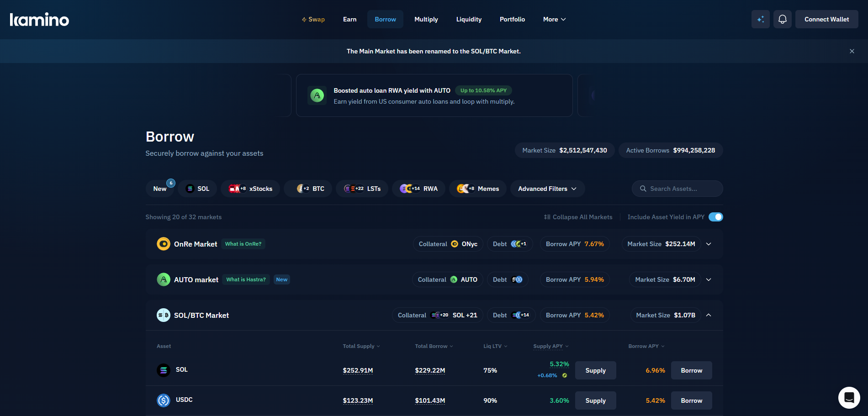Image resolution: width=868 pixels, height=416 pixels.
Task: Click the ONyc collateral coin icon
Action: coord(455,244)
